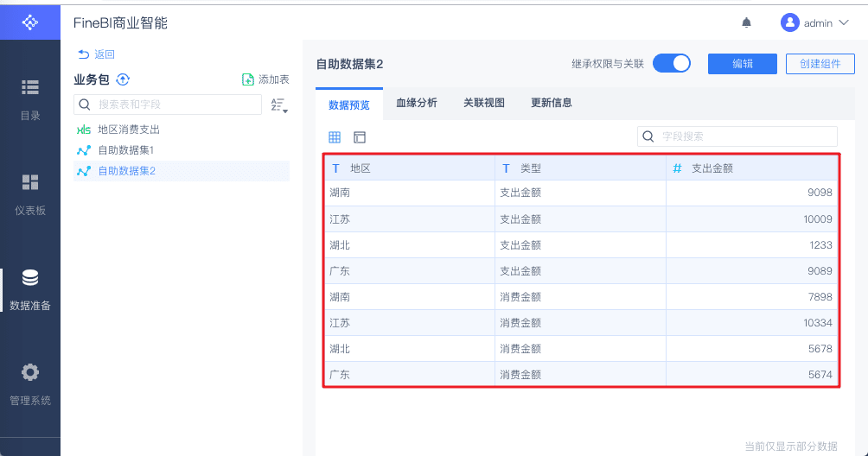
Task: Click the notification bell icon
Action: click(x=747, y=23)
